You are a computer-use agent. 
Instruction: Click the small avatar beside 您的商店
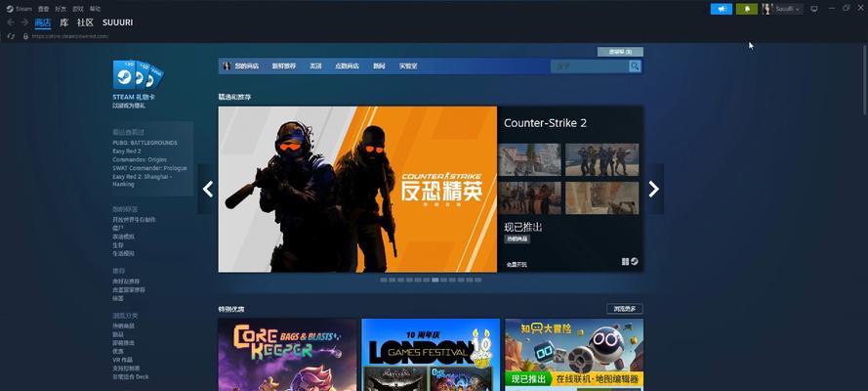(227, 65)
